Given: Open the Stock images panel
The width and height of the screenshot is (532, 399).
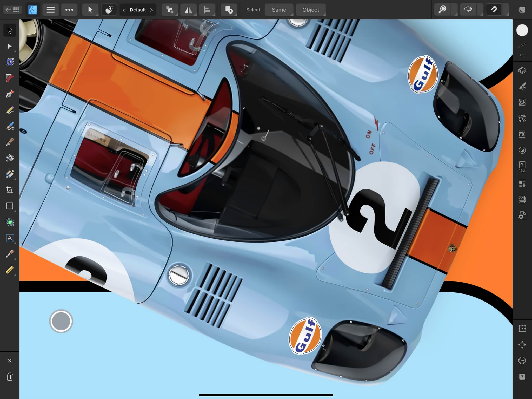Looking at the screenshot, I should click(x=522, y=199).
